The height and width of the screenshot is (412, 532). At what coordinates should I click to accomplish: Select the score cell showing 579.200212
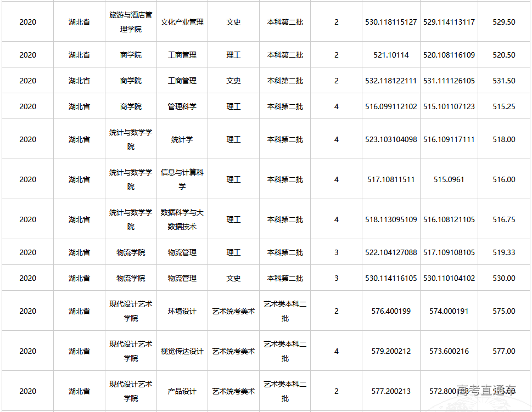pyautogui.click(x=390, y=351)
